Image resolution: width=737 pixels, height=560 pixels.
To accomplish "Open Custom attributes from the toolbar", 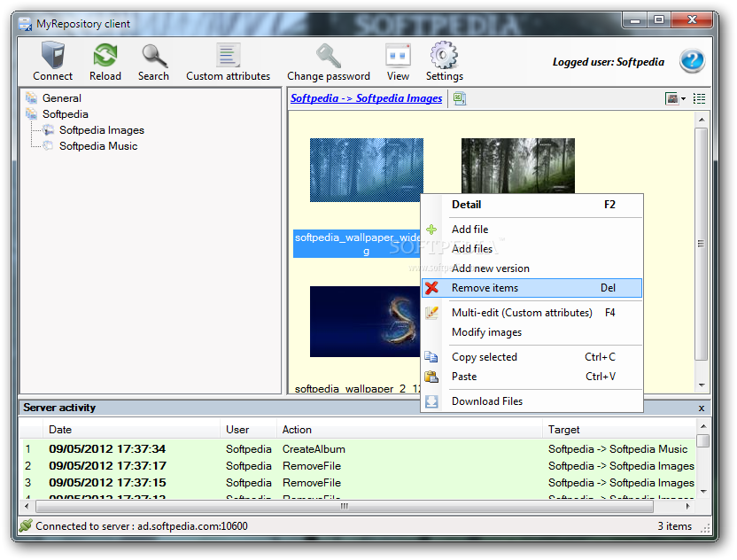I will [x=228, y=56].
